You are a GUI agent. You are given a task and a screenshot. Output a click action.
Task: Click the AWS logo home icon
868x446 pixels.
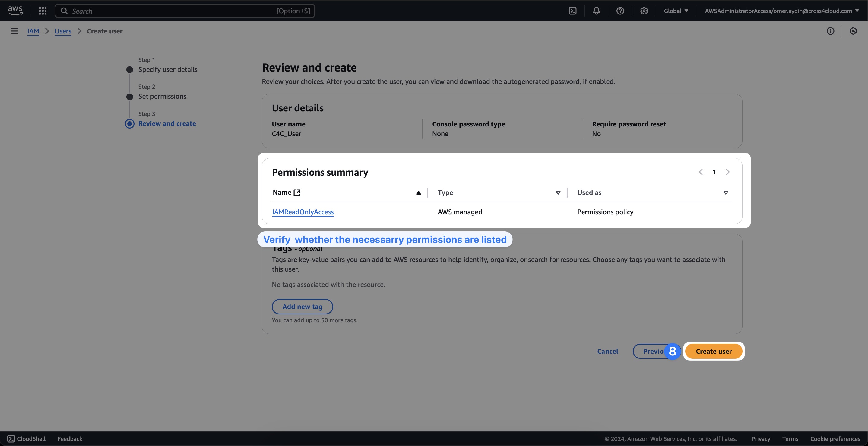pos(15,11)
